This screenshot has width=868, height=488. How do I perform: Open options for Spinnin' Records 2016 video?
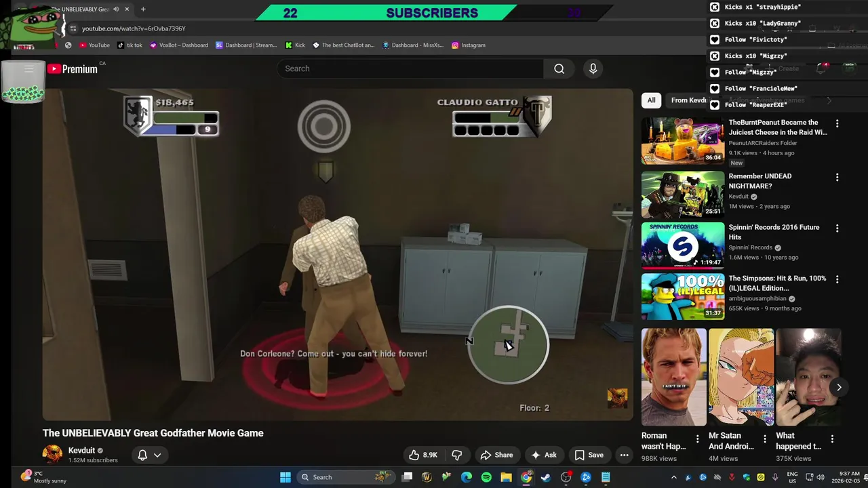[x=837, y=228]
